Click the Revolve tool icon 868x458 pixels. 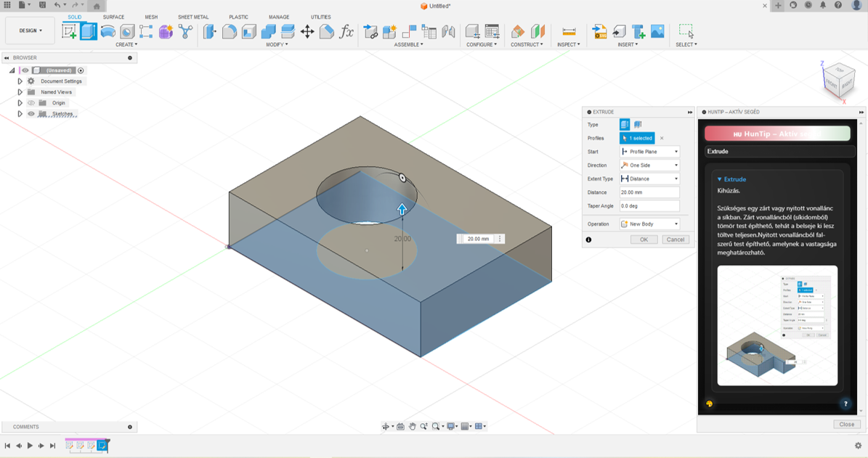tap(108, 31)
